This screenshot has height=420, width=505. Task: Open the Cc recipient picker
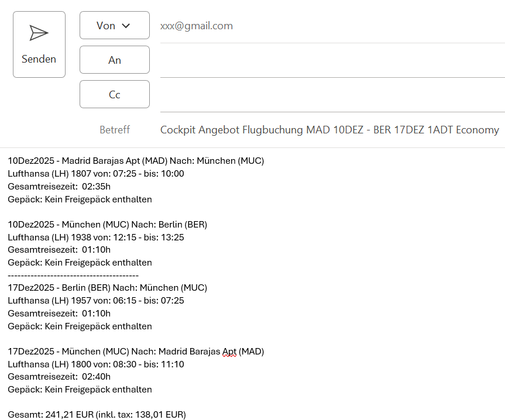coord(114,95)
